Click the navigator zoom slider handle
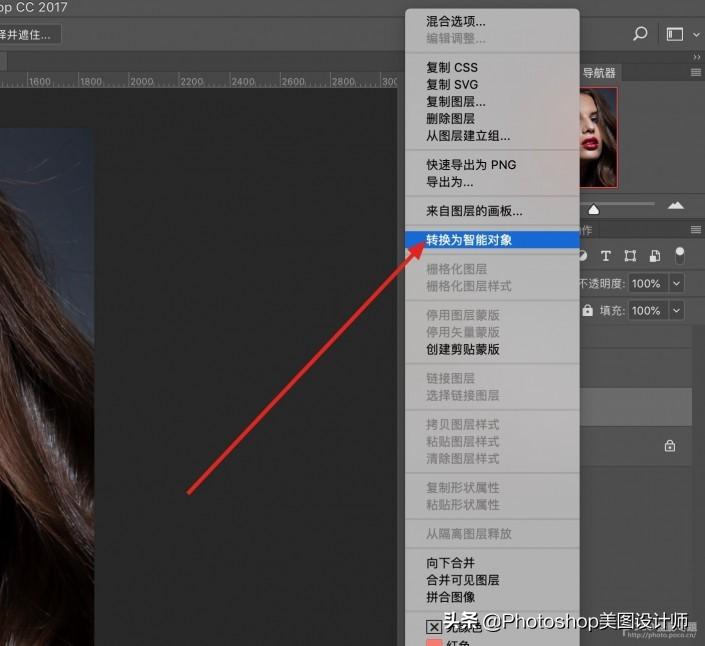The height and width of the screenshot is (646, 705). [594, 209]
